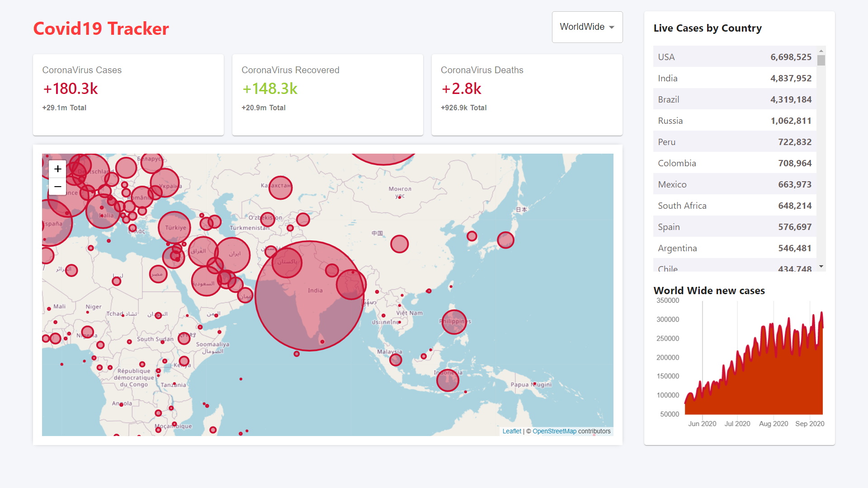Open the OpenStreetMap attribution link
868x488 pixels.
coord(554,431)
